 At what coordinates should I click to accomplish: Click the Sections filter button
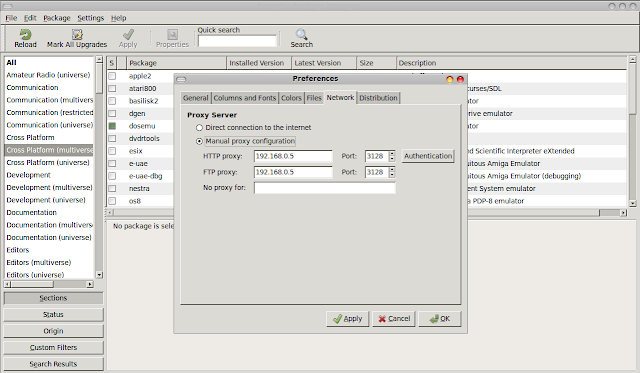pyautogui.click(x=53, y=298)
